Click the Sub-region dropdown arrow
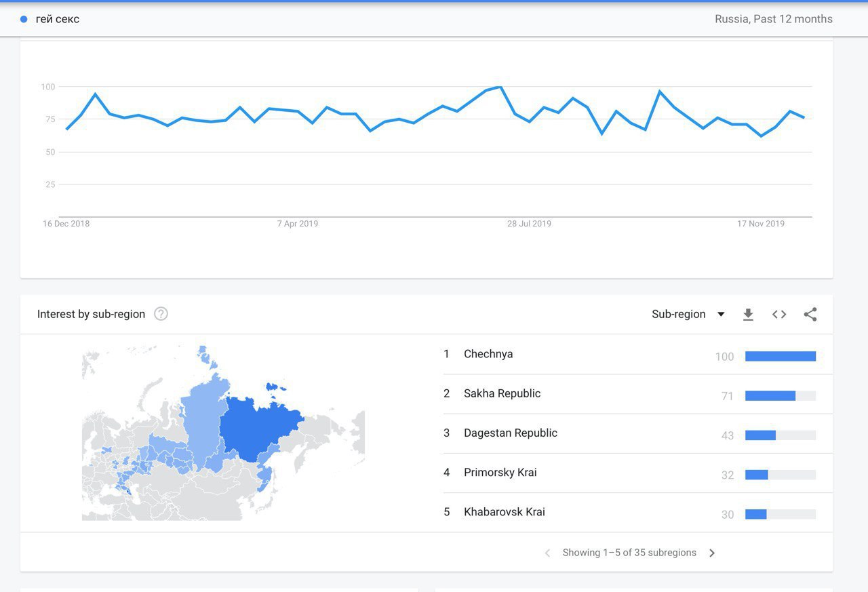868x592 pixels. point(721,315)
